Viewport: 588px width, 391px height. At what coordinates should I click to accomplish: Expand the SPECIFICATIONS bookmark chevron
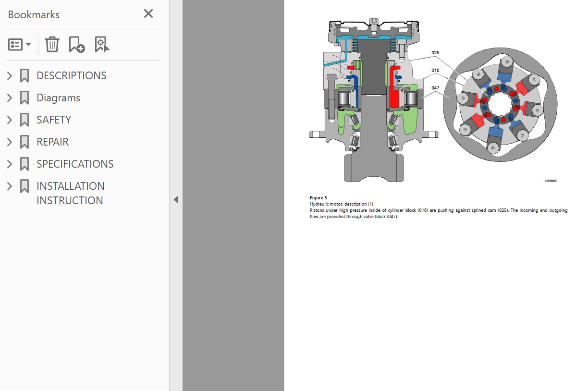pyautogui.click(x=10, y=164)
